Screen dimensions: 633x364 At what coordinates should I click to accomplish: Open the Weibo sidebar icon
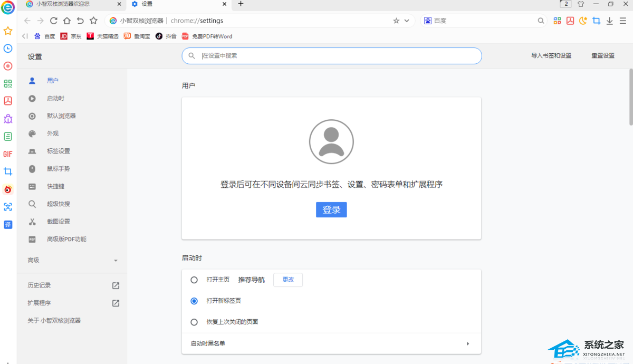[x=8, y=189]
